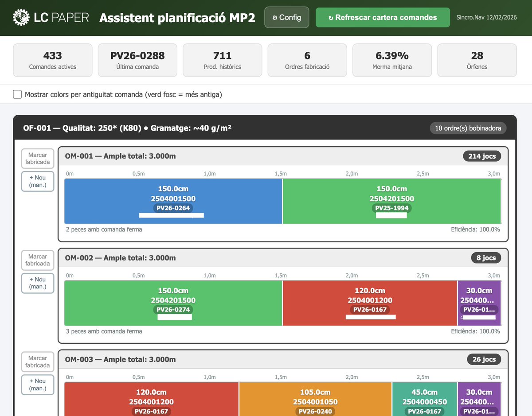Click the 26 jocs badge

(x=484, y=359)
